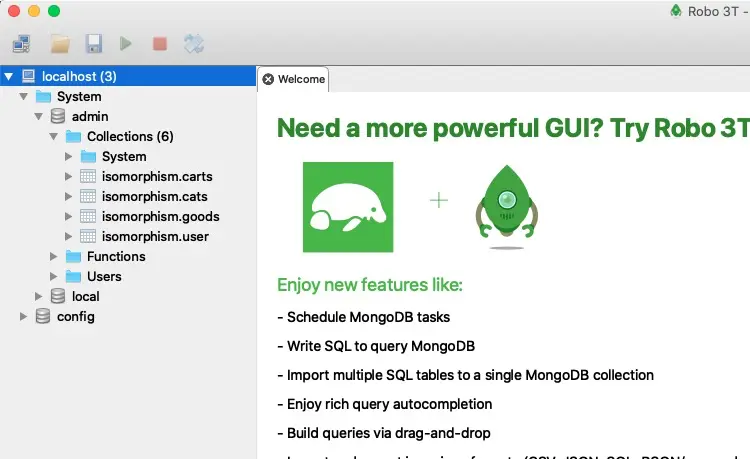Click the green Studio 3T mammal logo
The width and height of the screenshot is (750, 459).
click(348, 207)
